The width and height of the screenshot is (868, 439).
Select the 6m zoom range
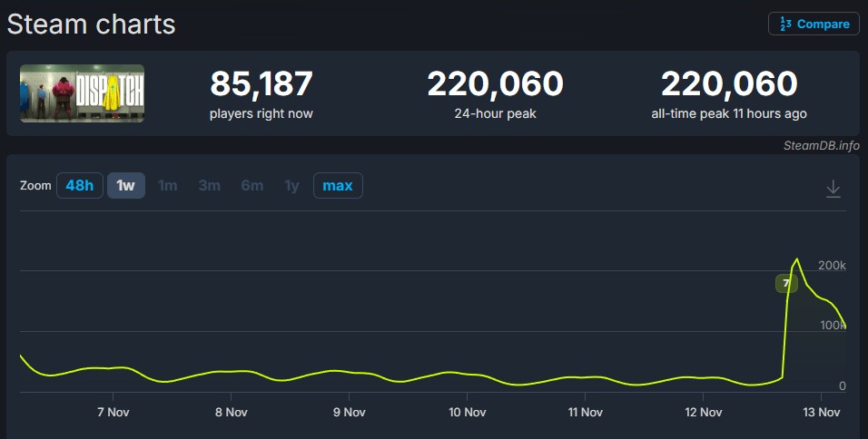coord(252,186)
